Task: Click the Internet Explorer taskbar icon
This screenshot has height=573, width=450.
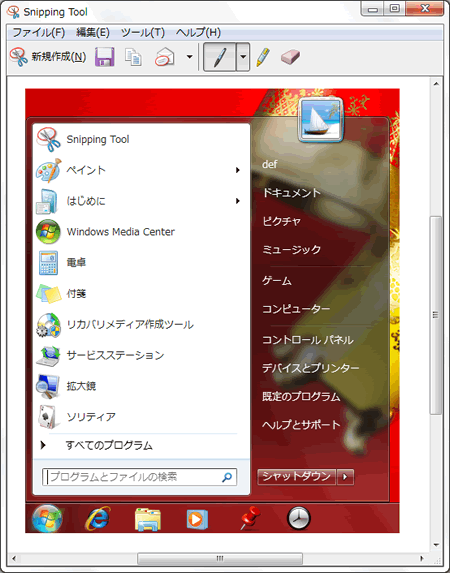Action: point(97,518)
